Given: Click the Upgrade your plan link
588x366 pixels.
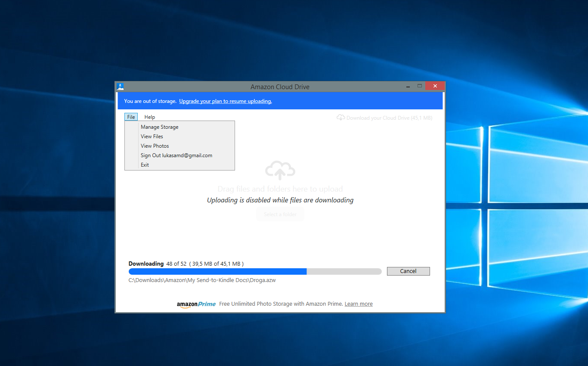Looking at the screenshot, I should tap(226, 101).
